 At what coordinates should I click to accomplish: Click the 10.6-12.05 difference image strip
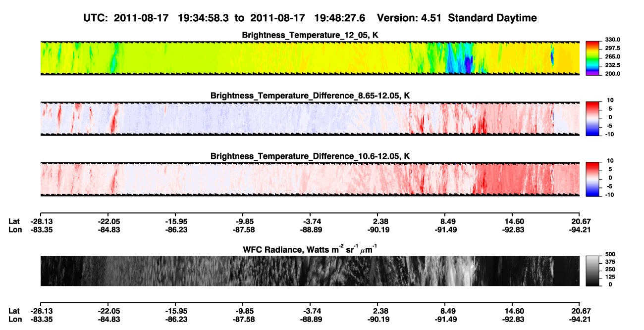click(310, 179)
